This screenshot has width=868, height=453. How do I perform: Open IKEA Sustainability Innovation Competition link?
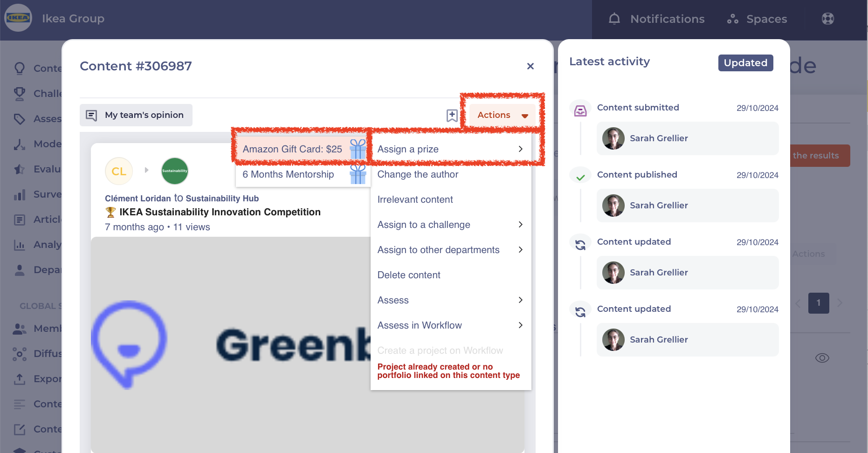point(220,212)
